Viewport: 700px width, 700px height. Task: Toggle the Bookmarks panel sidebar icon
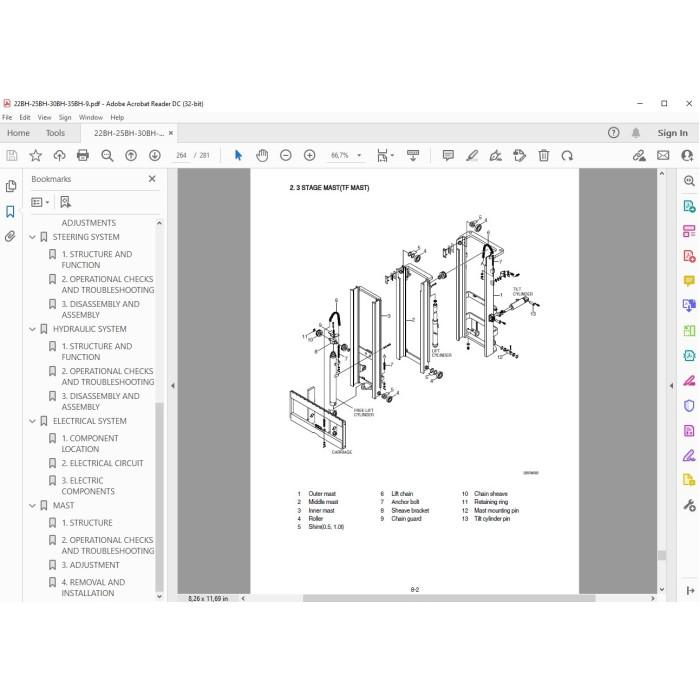pos(10,211)
